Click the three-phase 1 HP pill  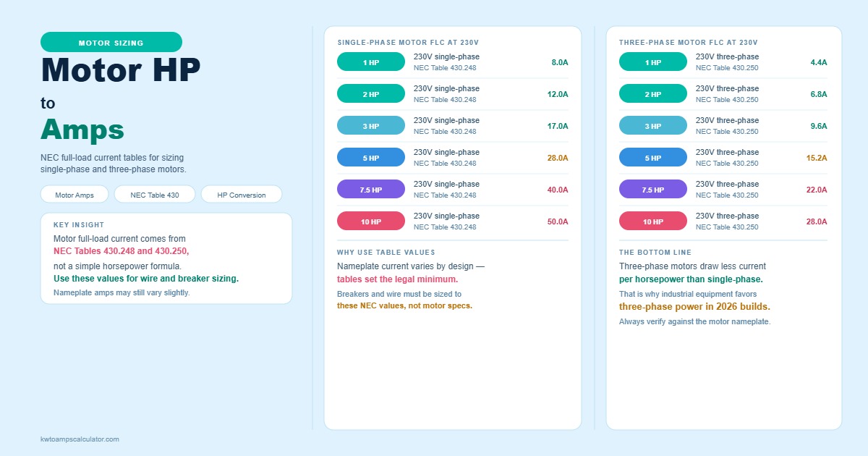click(x=653, y=62)
